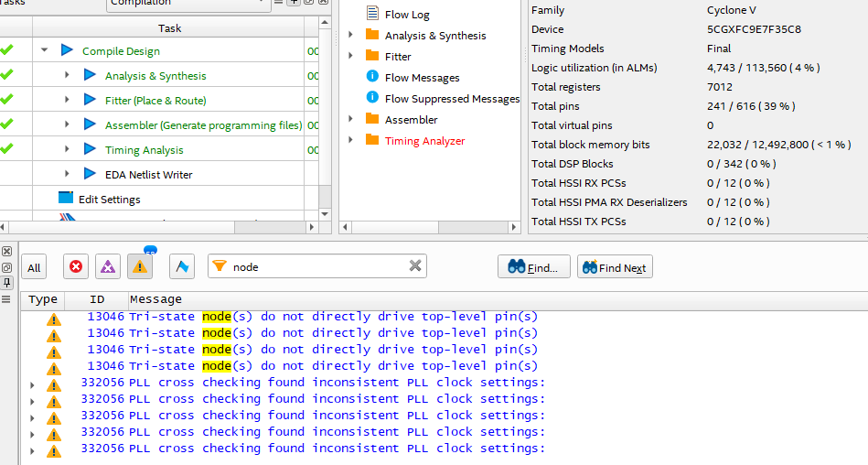This screenshot has height=465, width=868.
Task: Click Find Next button
Action: [615, 267]
